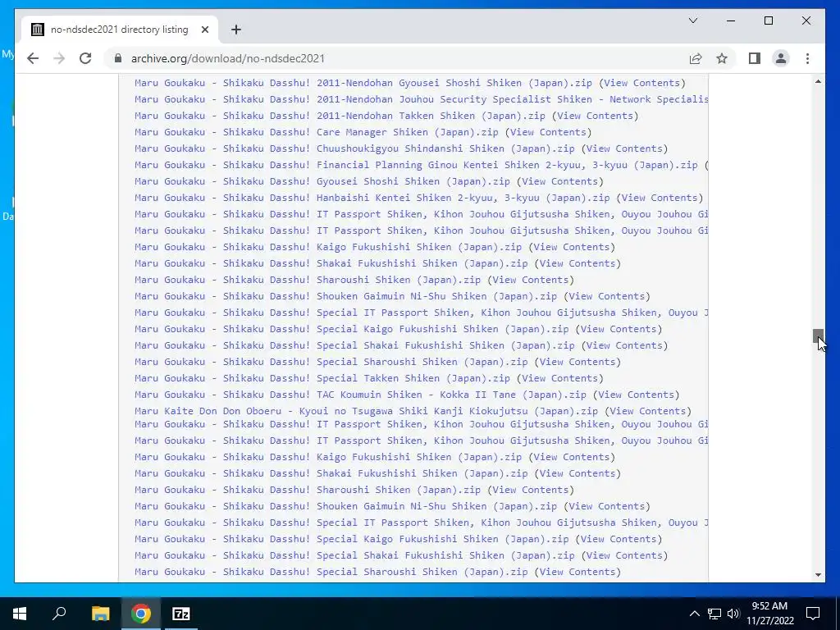The image size is (840, 630).
Task: Open 7-Zip from the taskbar
Action: click(180, 614)
